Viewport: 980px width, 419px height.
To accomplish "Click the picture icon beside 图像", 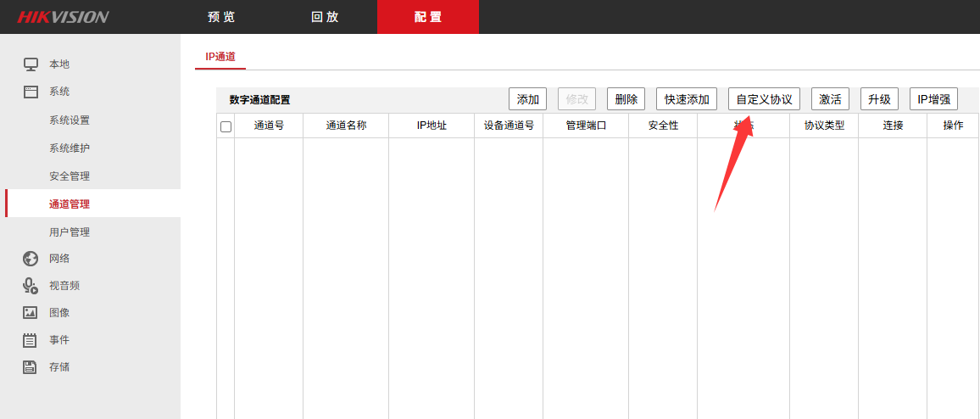I will coord(31,313).
